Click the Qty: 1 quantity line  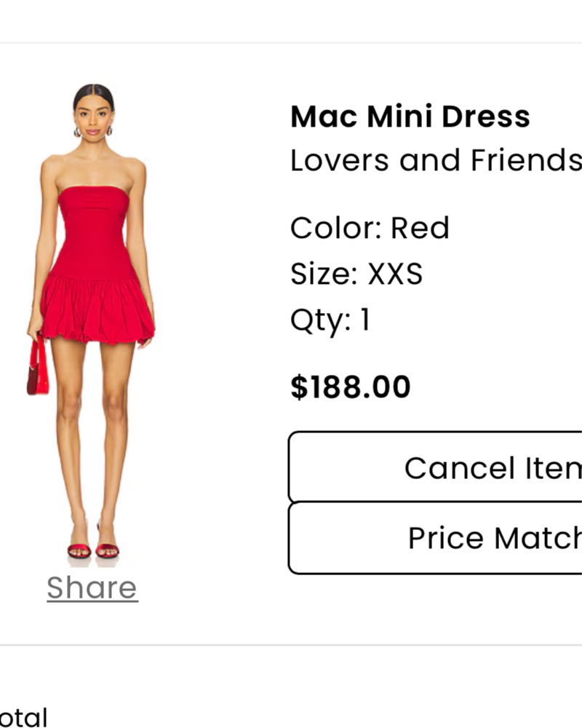pyautogui.click(x=330, y=320)
